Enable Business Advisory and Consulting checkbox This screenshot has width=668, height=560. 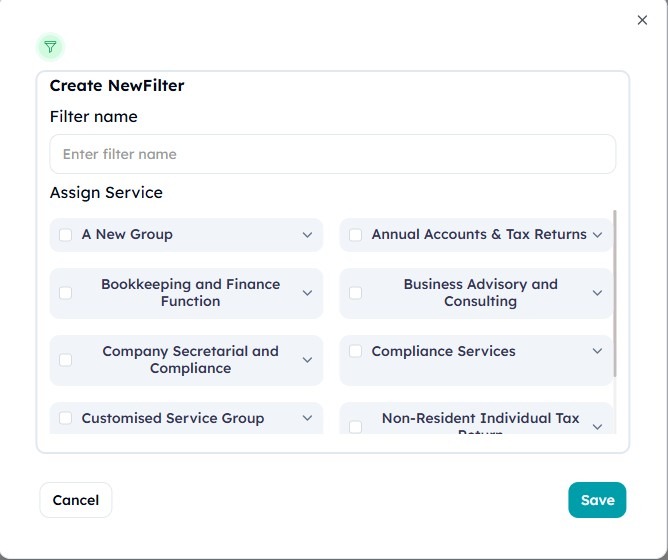(x=355, y=293)
